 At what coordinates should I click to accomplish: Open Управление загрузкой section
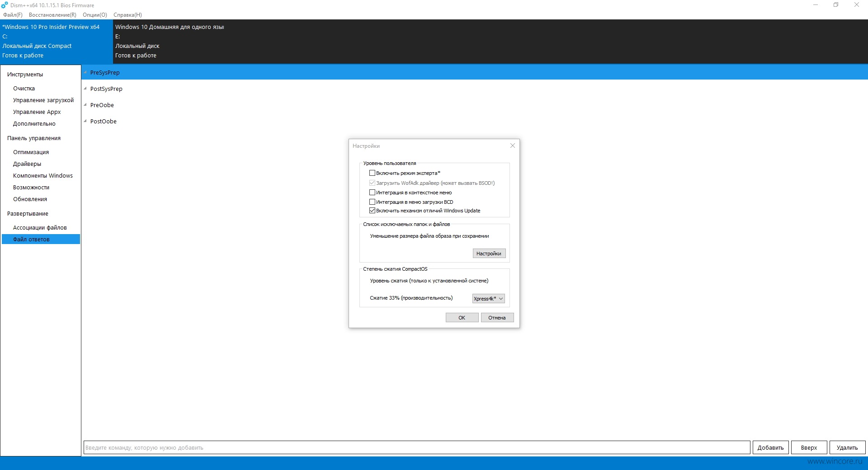click(43, 100)
